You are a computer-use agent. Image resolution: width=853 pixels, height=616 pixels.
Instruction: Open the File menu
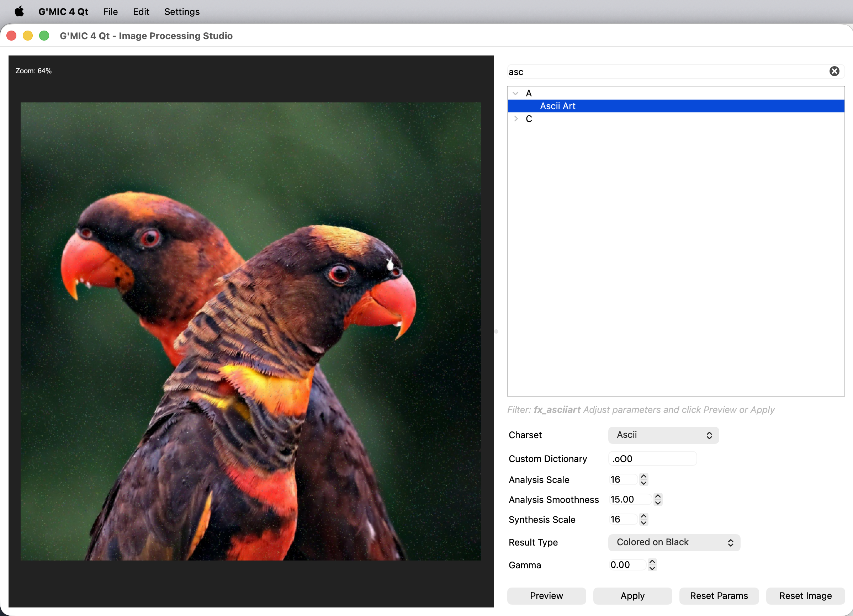[110, 12]
